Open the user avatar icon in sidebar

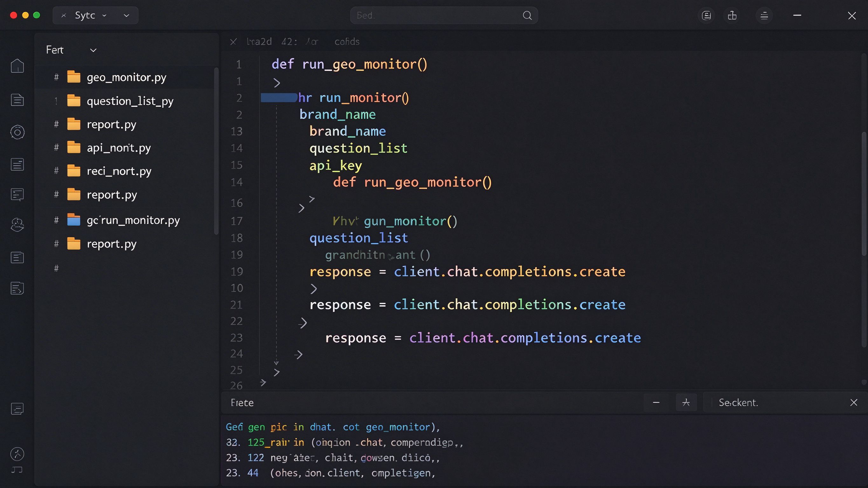[x=17, y=225]
